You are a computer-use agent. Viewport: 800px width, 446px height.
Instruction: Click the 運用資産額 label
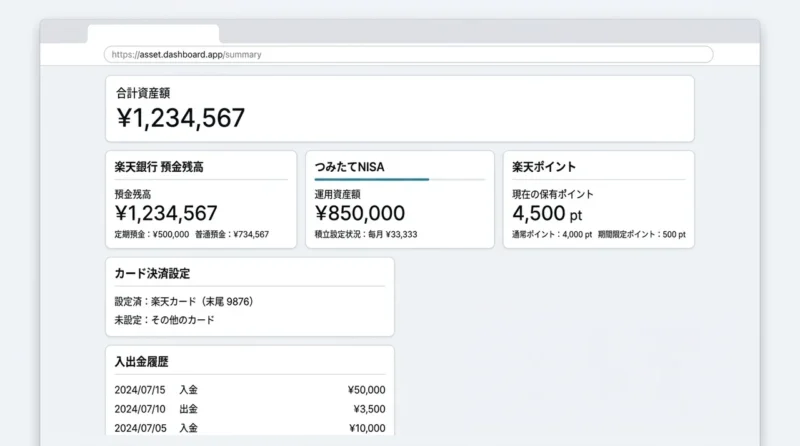pyautogui.click(x=337, y=194)
